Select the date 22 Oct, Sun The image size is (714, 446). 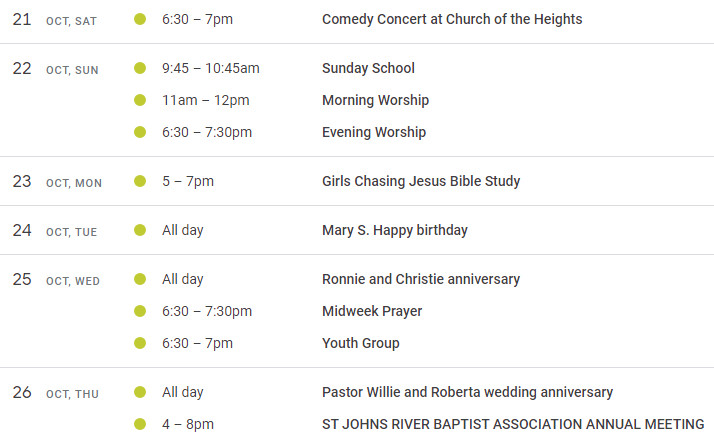click(x=55, y=69)
